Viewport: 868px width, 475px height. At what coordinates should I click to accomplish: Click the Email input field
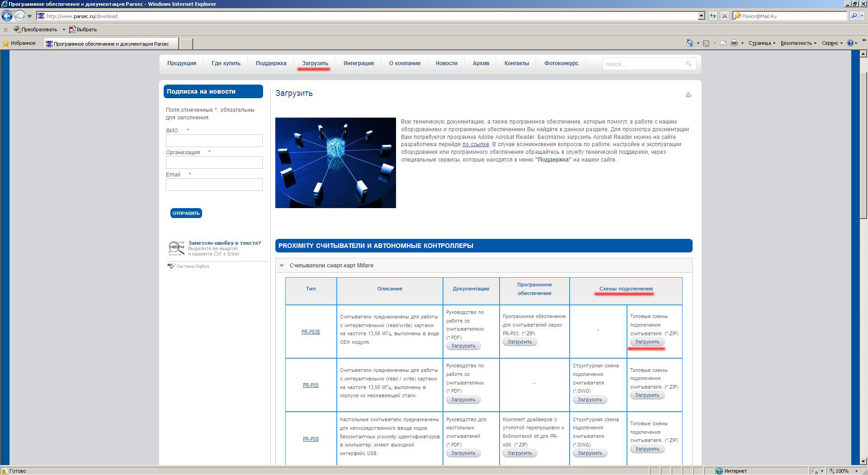(x=214, y=185)
